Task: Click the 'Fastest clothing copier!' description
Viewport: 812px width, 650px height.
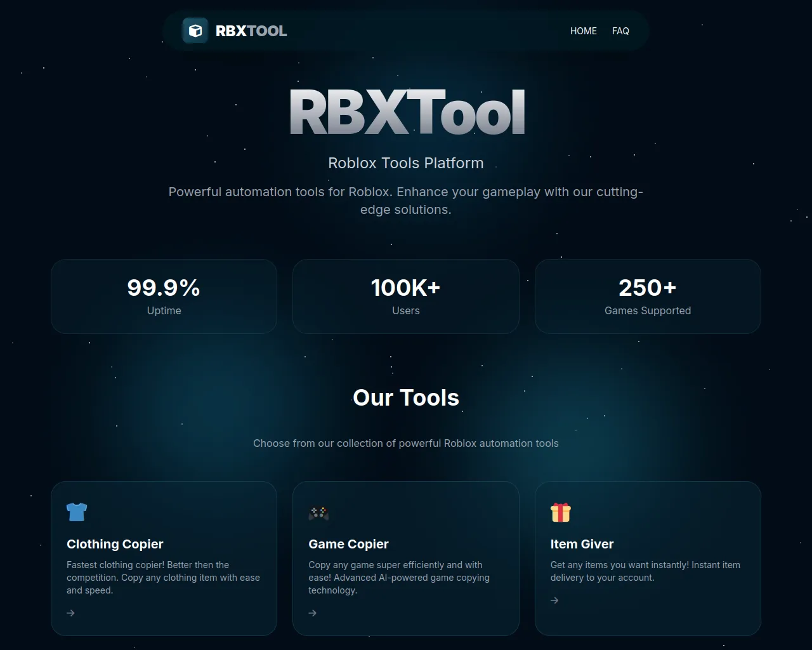Action: [164, 578]
